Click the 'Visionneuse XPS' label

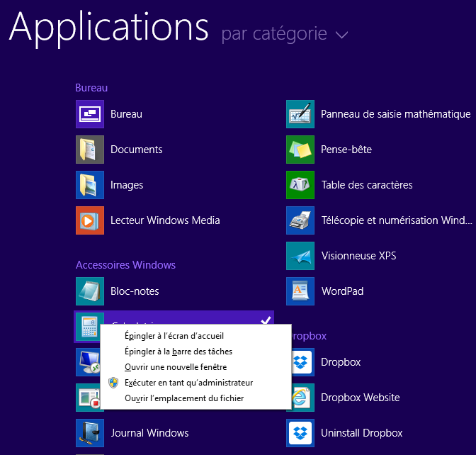[x=359, y=256]
